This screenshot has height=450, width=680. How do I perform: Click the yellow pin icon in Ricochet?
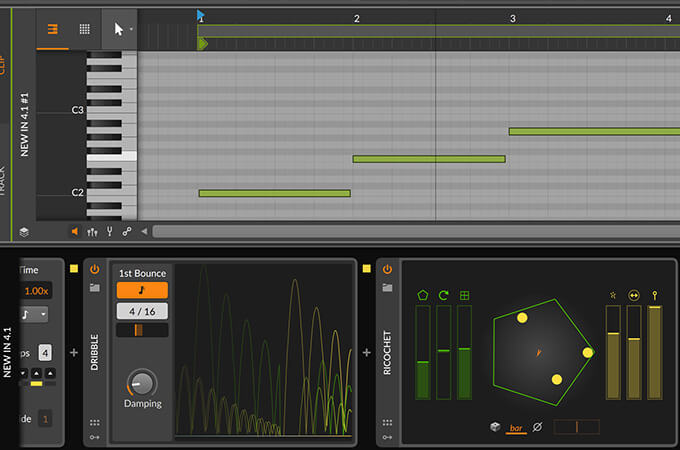[x=655, y=295]
